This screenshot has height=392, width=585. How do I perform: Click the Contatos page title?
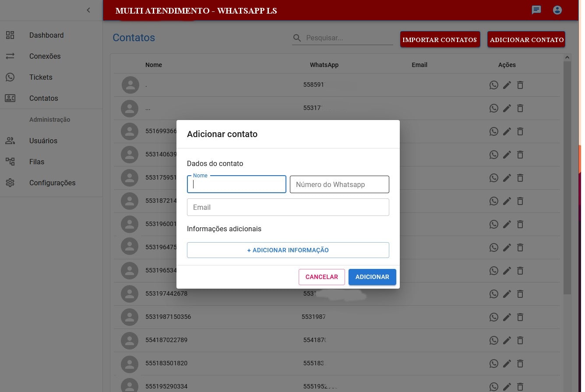coord(134,38)
